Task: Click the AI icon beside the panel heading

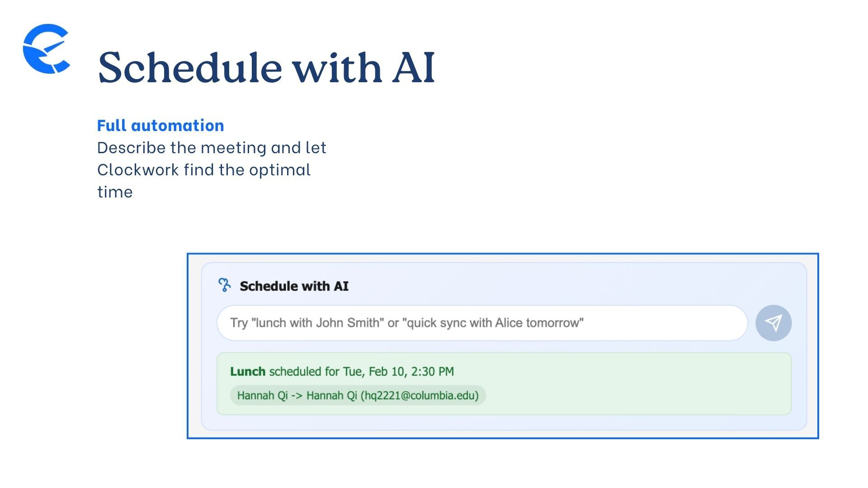Action: pos(224,285)
